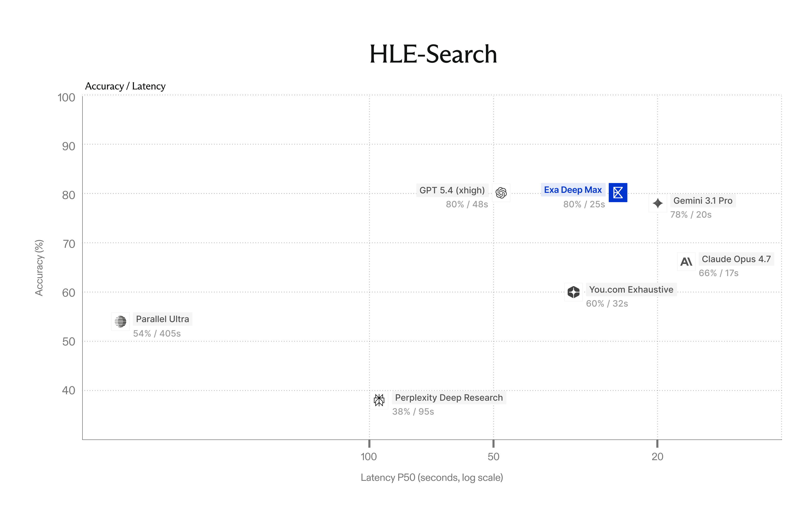Click the 54% / 405s stat text
Image resolution: width=812 pixels, height=517 pixels.
157,334
